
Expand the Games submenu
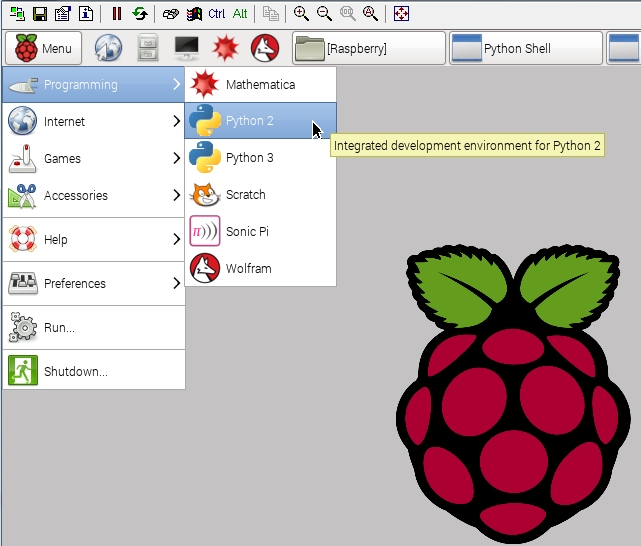click(93, 159)
